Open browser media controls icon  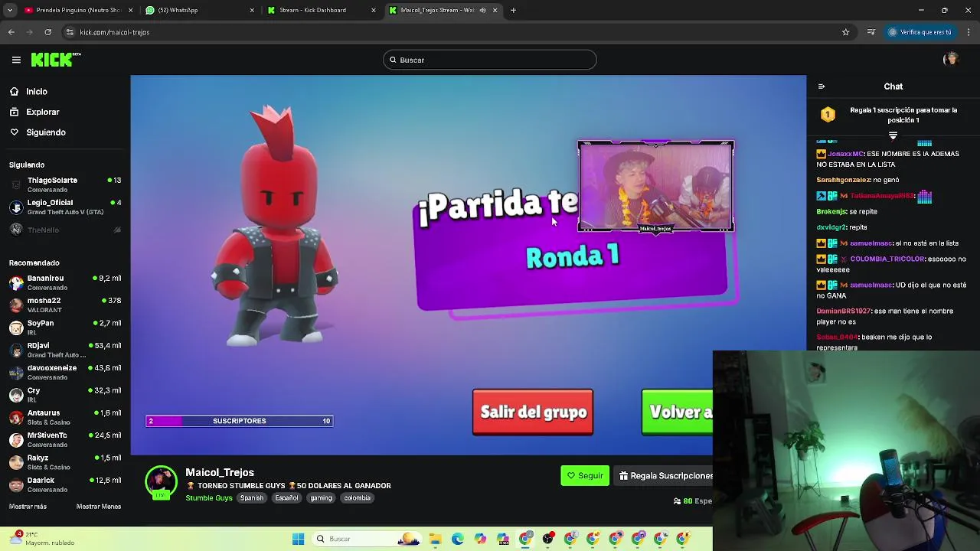click(871, 32)
